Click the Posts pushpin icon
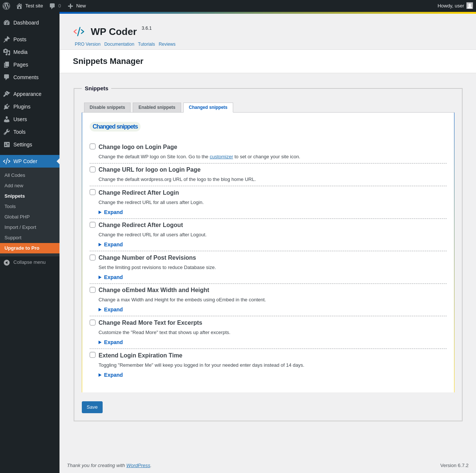Viewport: 476px width, 473px height. pos(7,39)
